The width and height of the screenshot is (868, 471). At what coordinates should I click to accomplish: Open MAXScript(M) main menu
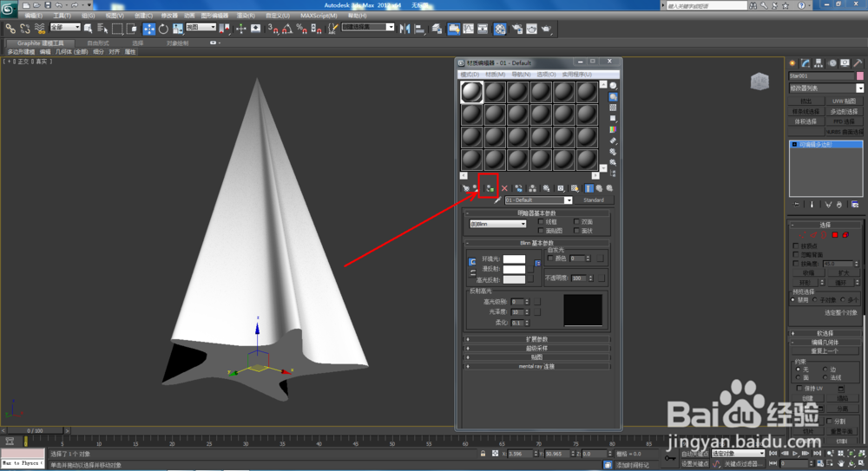tap(319, 16)
